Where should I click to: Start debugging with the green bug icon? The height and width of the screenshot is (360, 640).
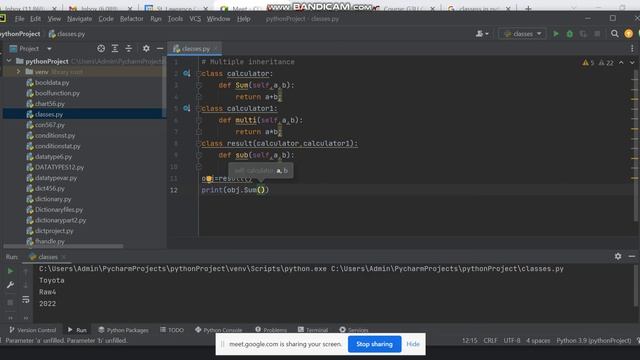coord(570,34)
